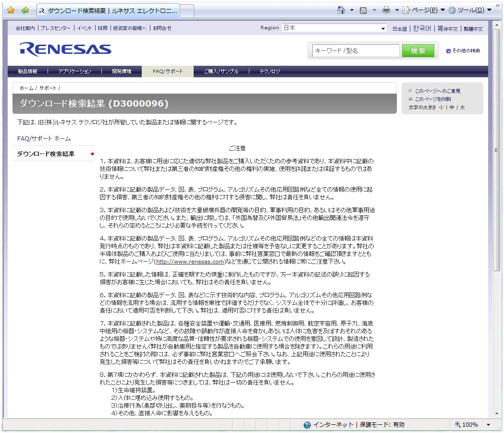Click the browser Home icon
The image size is (504, 433).
click(341, 10)
